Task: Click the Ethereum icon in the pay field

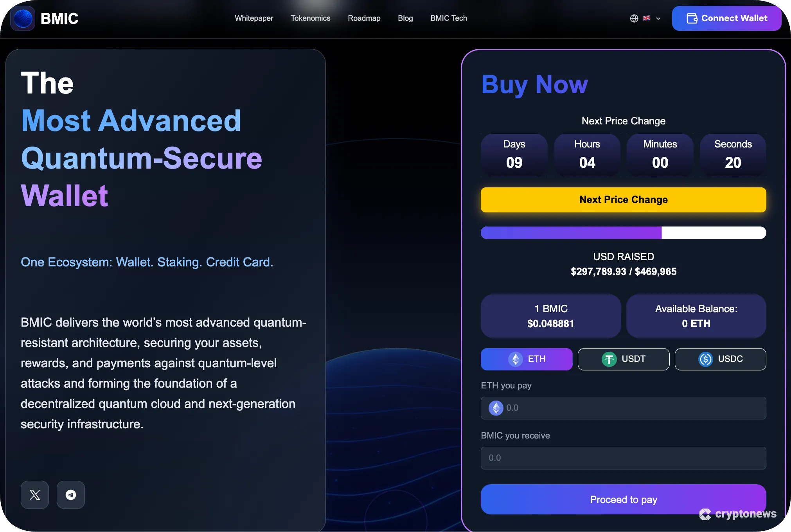Action: click(x=495, y=408)
